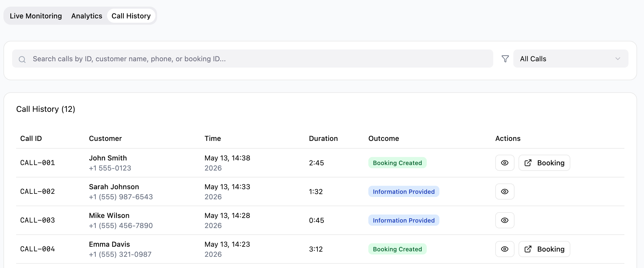
Task: Click customer name Emma Davis
Action: coord(109,244)
